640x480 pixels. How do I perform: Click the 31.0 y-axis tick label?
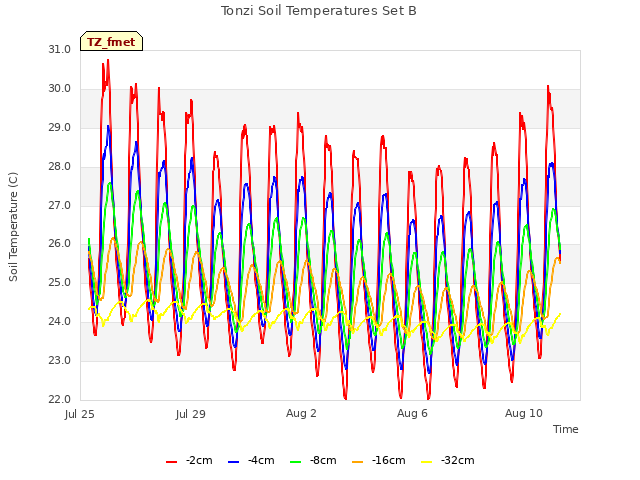click(60, 50)
